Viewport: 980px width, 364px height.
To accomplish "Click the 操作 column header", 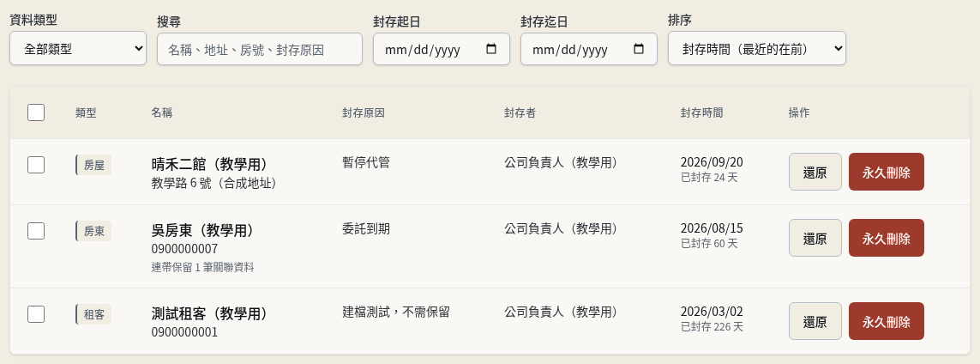I will (x=799, y=112).
